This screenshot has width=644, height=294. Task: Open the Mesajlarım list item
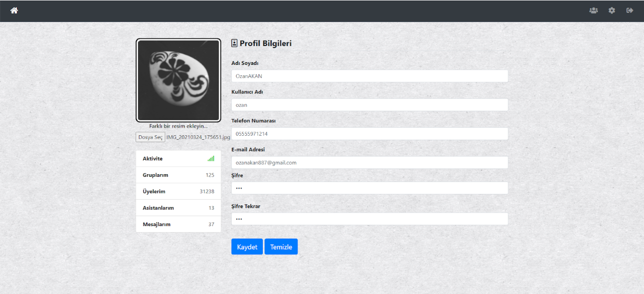point(178,225)
